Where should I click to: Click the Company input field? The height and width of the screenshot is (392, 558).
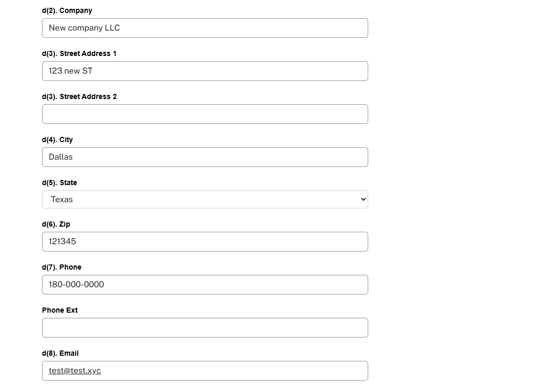click(205, 28)
